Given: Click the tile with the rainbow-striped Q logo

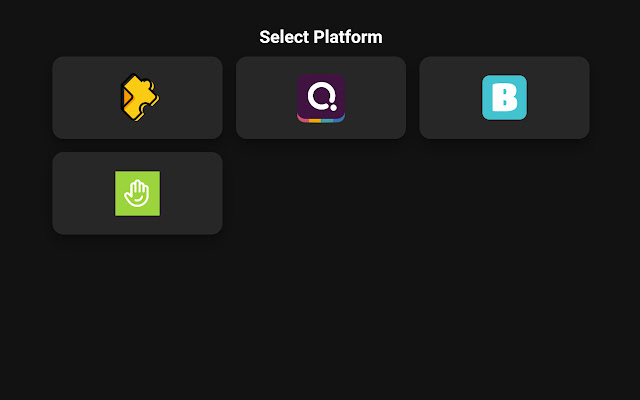Looking at the screenshot, I should click(x=321, y=97).
